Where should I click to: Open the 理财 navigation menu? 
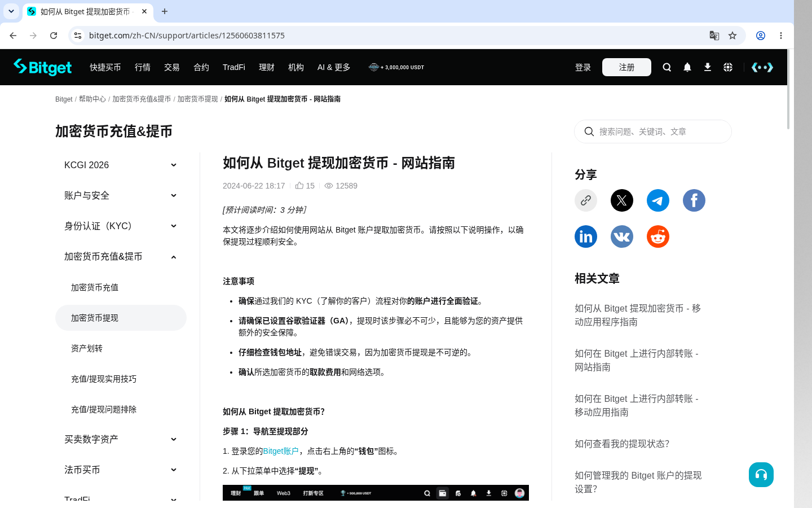click(x=267, y=67)
